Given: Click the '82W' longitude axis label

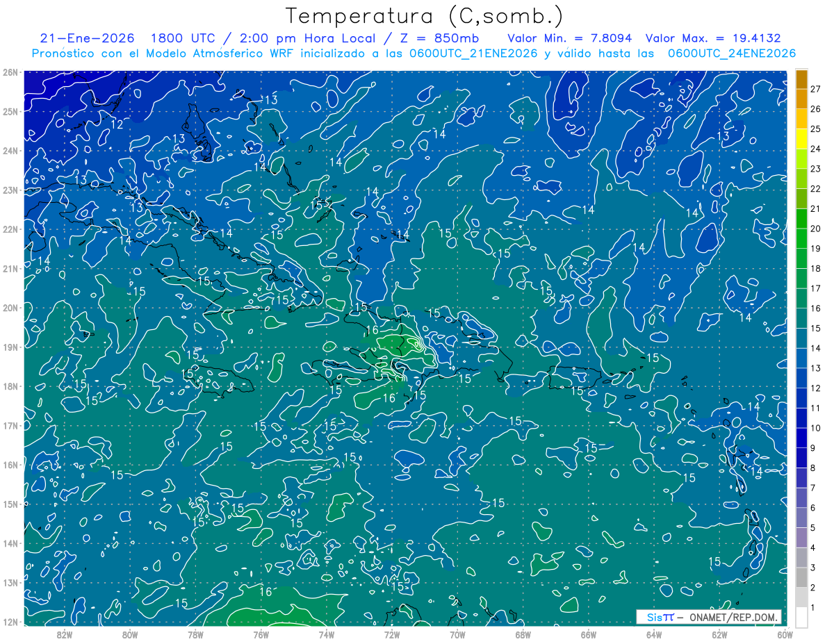Looking at the screenshot, I should [65, 634].
